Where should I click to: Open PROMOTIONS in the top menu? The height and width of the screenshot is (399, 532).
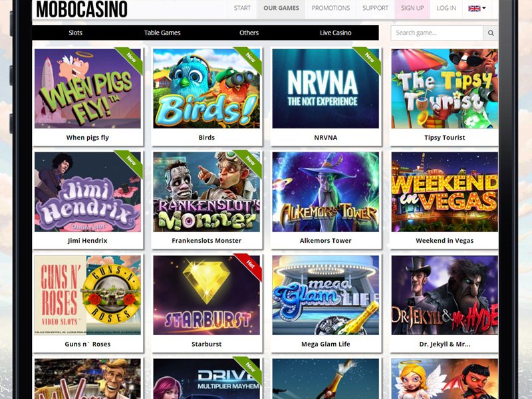331,8
